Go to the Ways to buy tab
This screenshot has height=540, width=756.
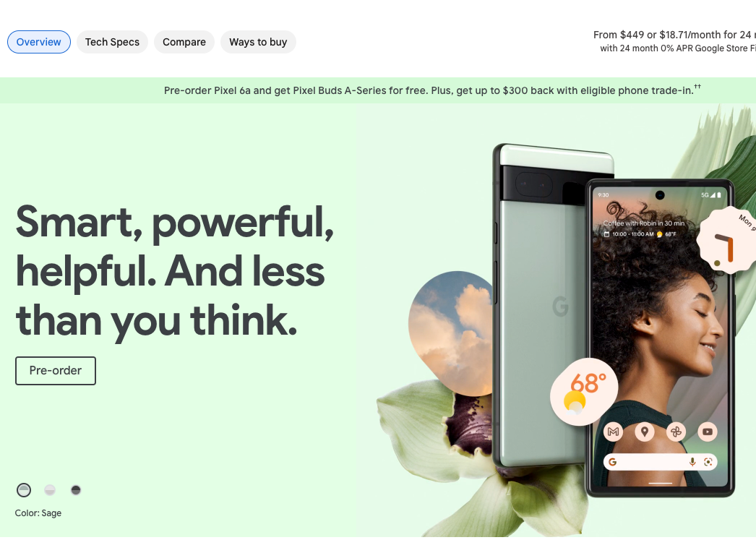click(x=258, y=42)
